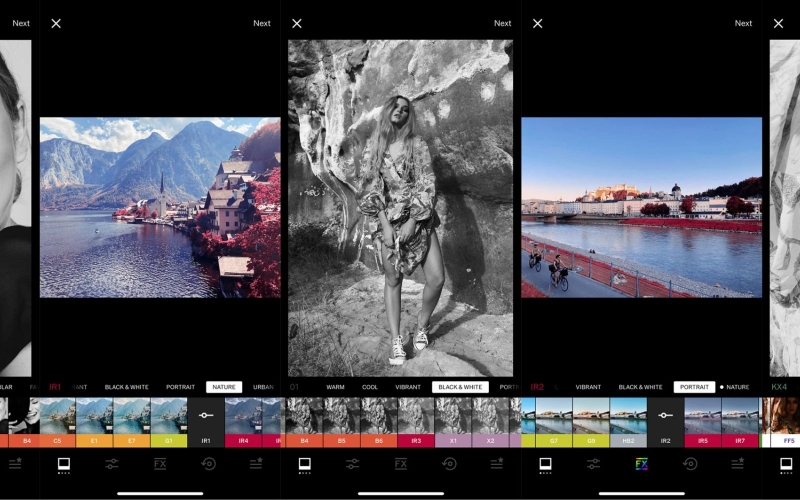Close the far-right marble photo editor
The height and width of the screenshot is (500, 800).
pyautogui.click(x=779, y=23)
